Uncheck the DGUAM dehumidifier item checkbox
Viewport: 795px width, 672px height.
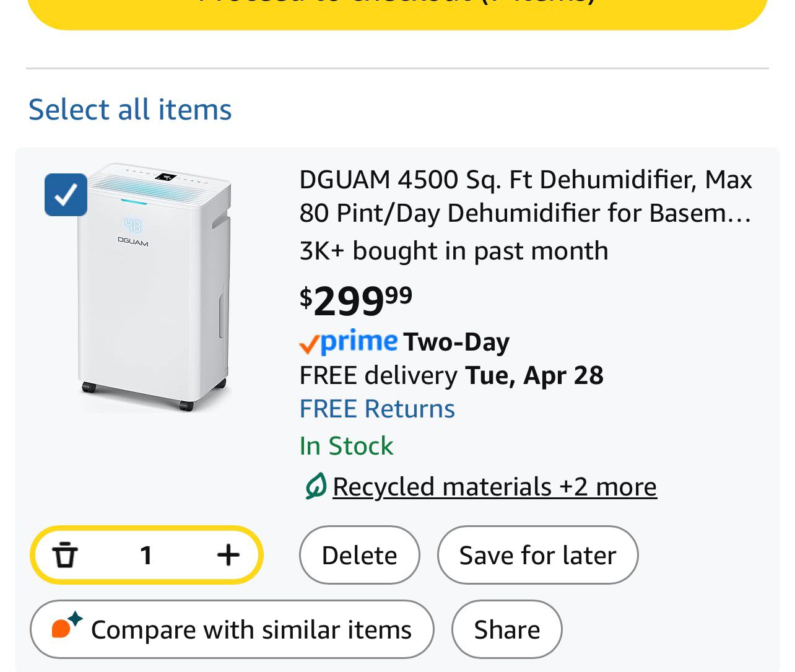(x=66, y=194)
